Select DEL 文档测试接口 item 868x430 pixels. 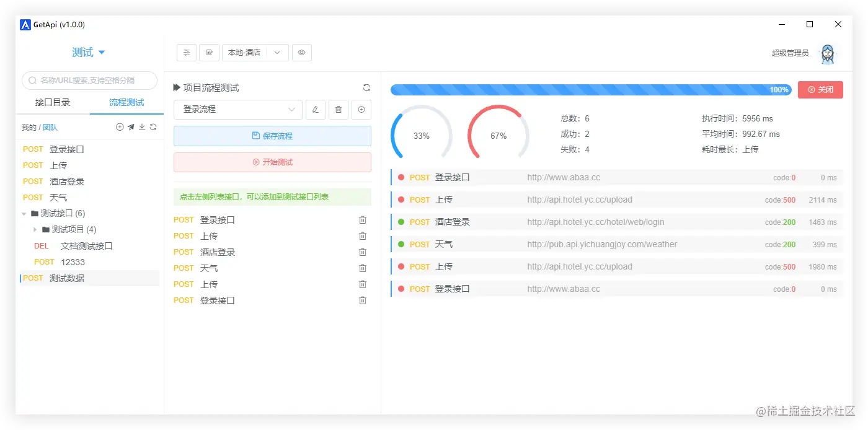click(x=89, y=246)
